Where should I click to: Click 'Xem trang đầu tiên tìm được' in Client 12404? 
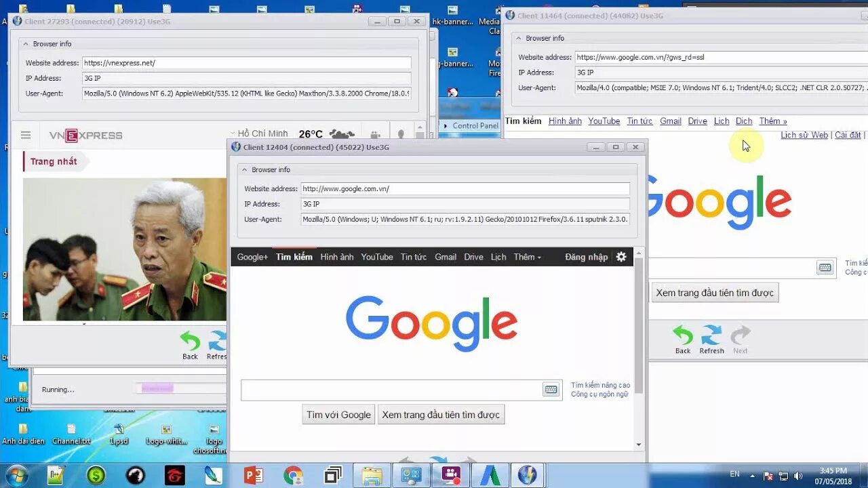pos(441,415)
